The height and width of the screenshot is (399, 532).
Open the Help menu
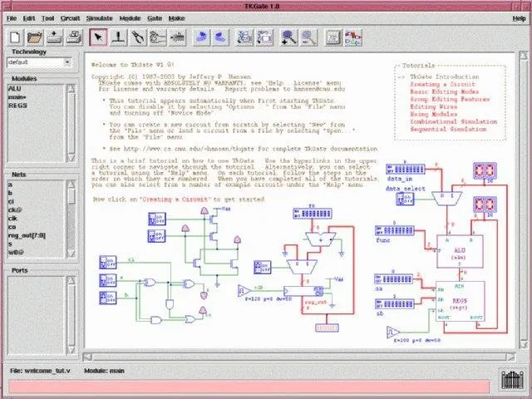point(520,17)
